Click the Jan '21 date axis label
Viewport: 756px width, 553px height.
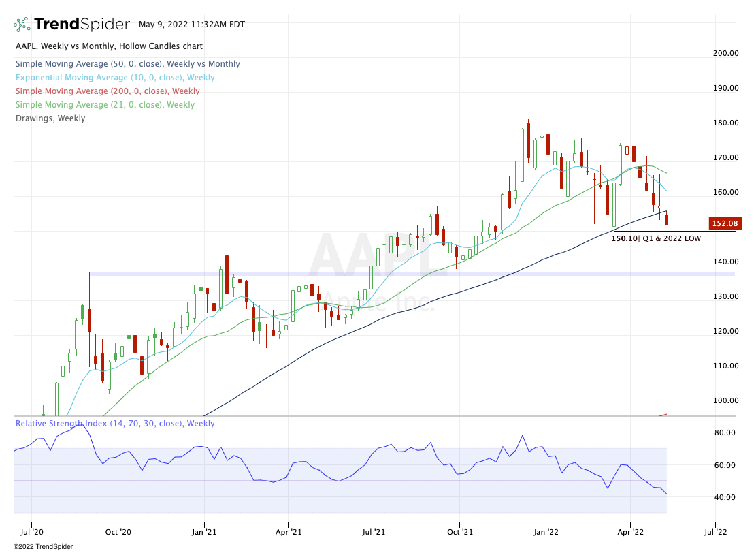204,532
